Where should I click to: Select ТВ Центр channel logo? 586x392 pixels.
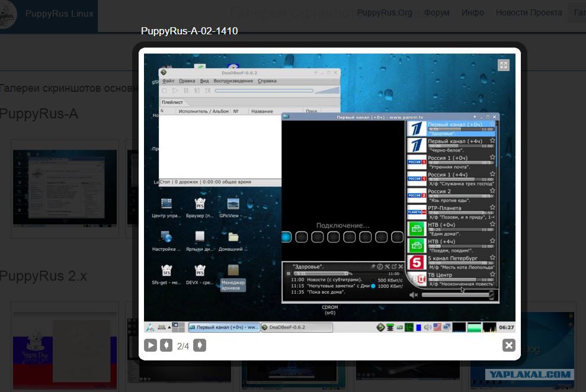(x=417, y=279)
